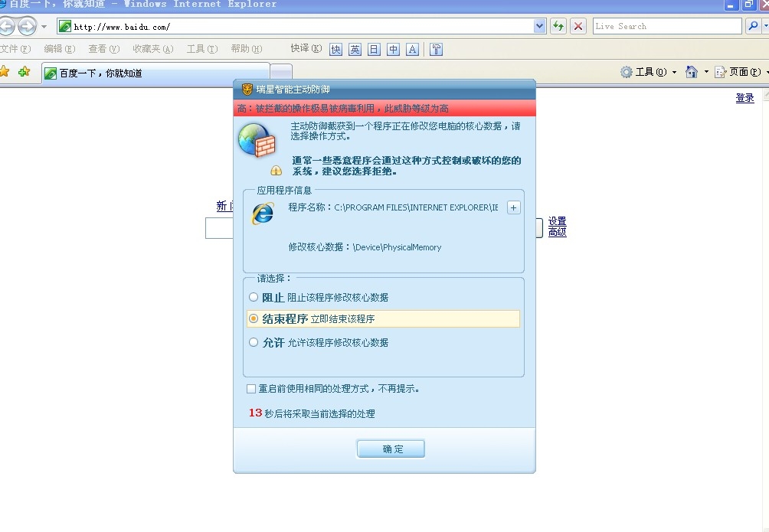Click the 工具(O) gear button in command bar

[x=643, y=72]
